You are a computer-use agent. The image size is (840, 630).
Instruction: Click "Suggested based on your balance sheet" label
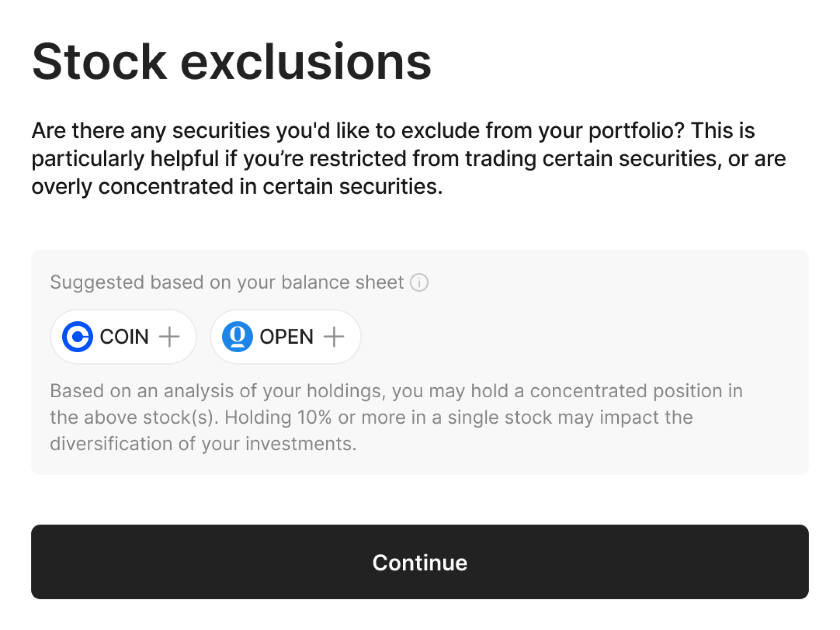pos(226,282)
